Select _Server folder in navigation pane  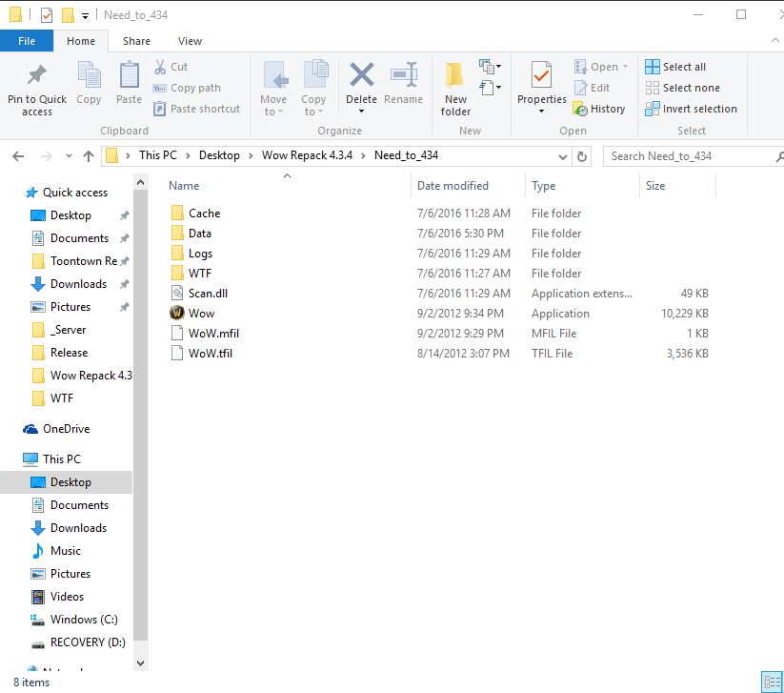click(x=59, y=330)
